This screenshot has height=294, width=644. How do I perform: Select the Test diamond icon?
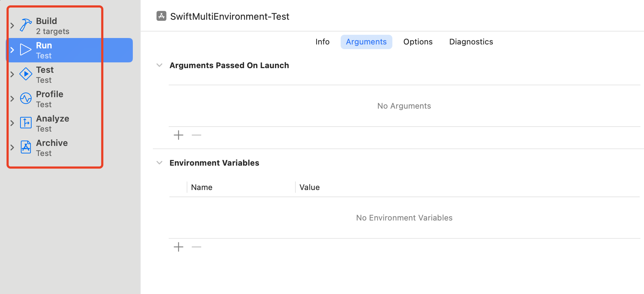pos(25,74)
